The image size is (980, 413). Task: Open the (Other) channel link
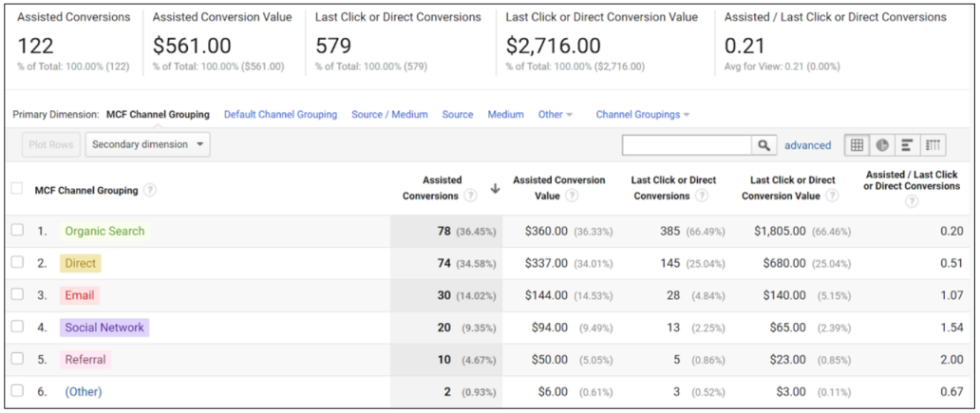[84, 392]
